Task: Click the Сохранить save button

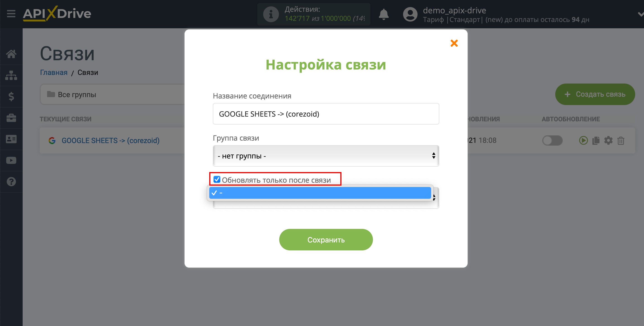Action: click(x=326, y=240)
